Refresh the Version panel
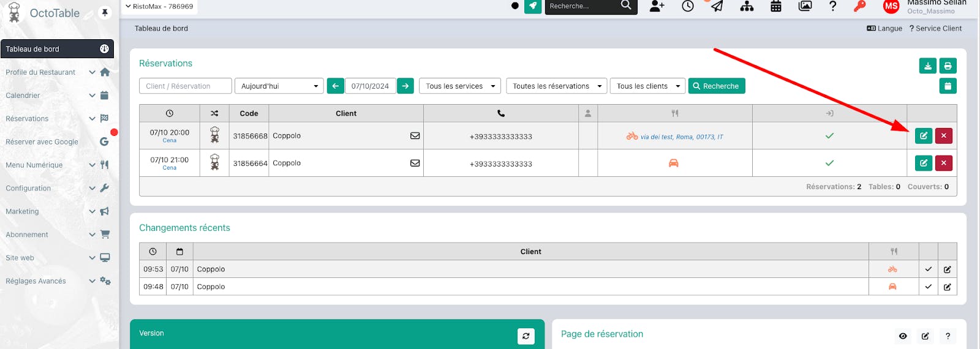 [x=526, y=336]
